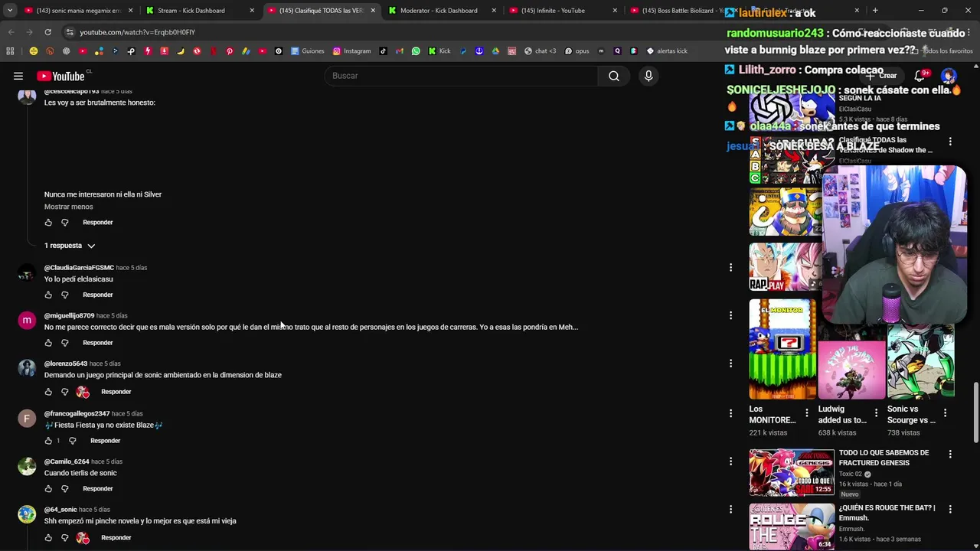The height and width of the screenshot is (551, 980).
Task: Expand the '1 respuesta' replies
Action: 70,246
